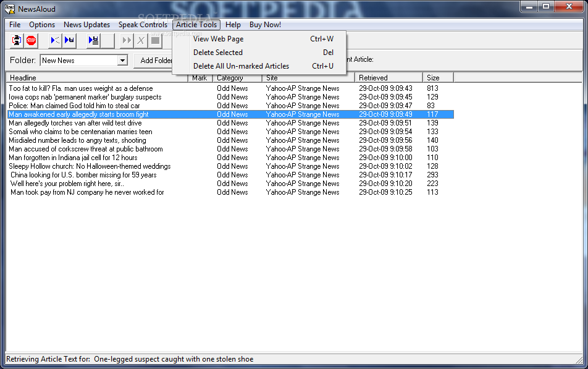588x369 pixels.
Task: Sort by Site column header
Action: click(309, 78)
